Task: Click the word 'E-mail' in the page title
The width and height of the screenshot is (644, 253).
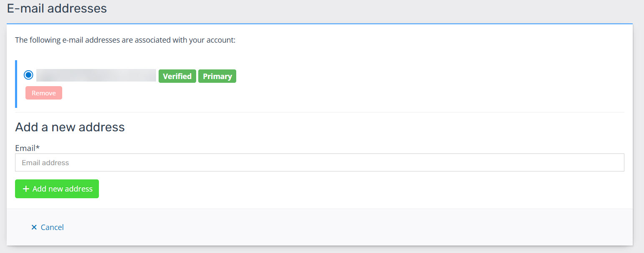Action: (x=25, y=8)
